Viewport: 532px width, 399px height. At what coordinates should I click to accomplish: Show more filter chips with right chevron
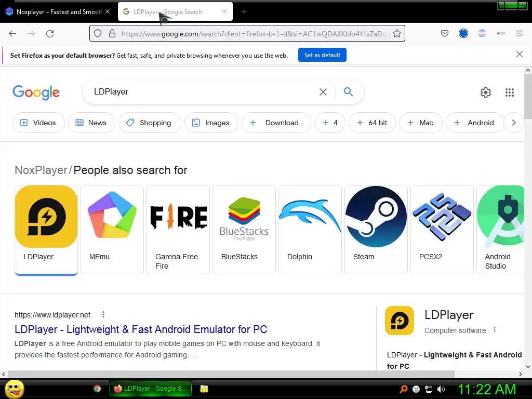pos(514,123)
